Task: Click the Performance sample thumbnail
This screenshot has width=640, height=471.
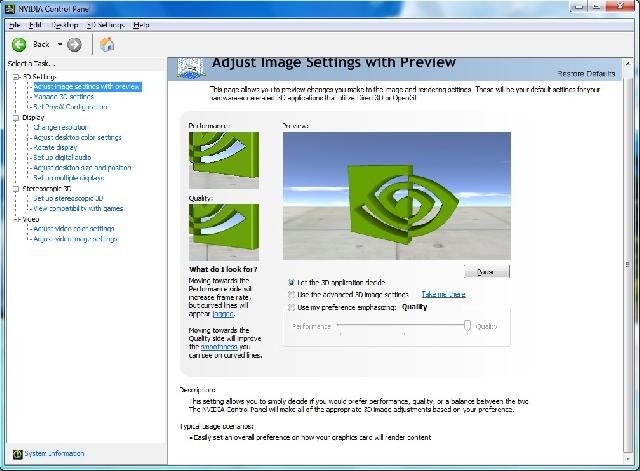Action: 224,160
